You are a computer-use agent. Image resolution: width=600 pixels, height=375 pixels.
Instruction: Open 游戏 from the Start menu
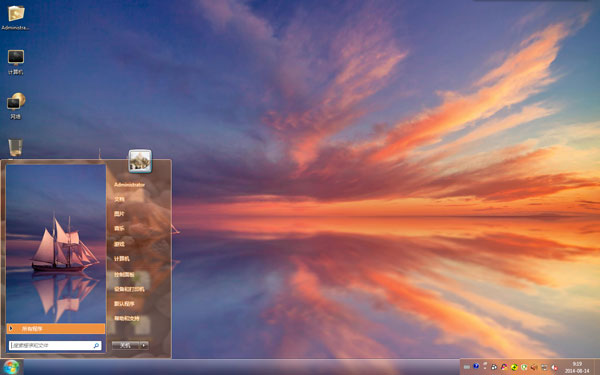click(119, 244)
